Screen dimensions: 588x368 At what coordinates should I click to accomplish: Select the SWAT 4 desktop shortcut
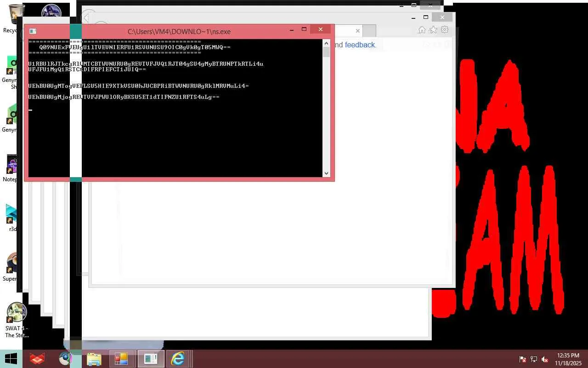(x=17, y=321)
